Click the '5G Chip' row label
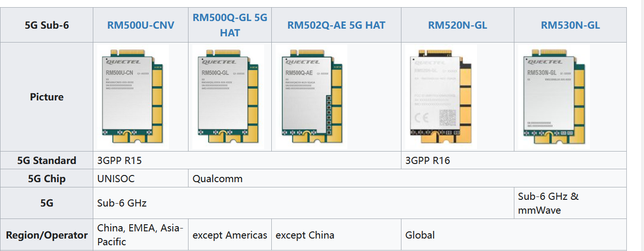The image size is (644, 251). coord(47,178)
